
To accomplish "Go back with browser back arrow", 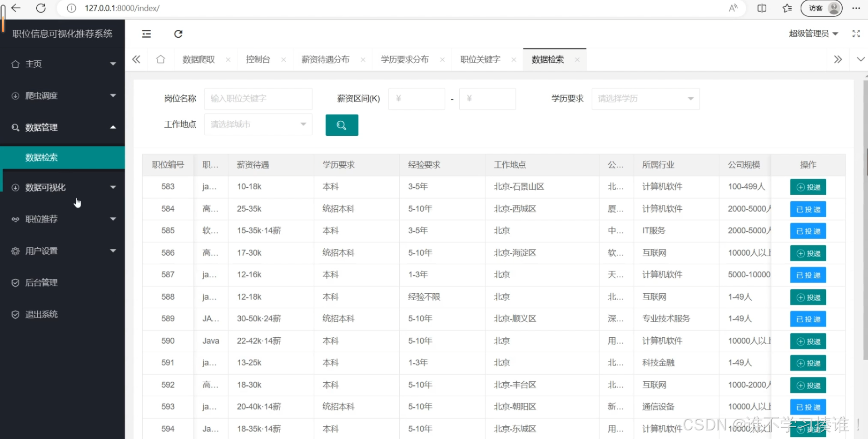I will click(x=16, y=8).
